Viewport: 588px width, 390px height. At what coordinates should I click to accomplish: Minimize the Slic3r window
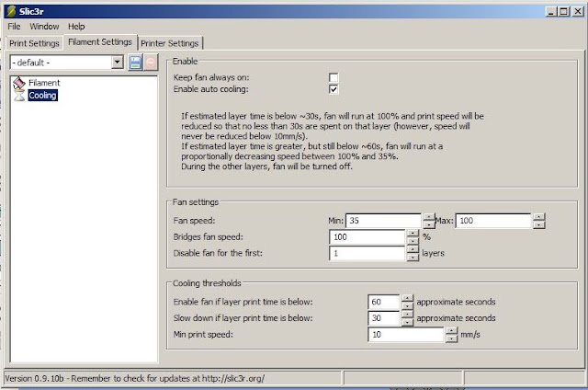point(551,12)
